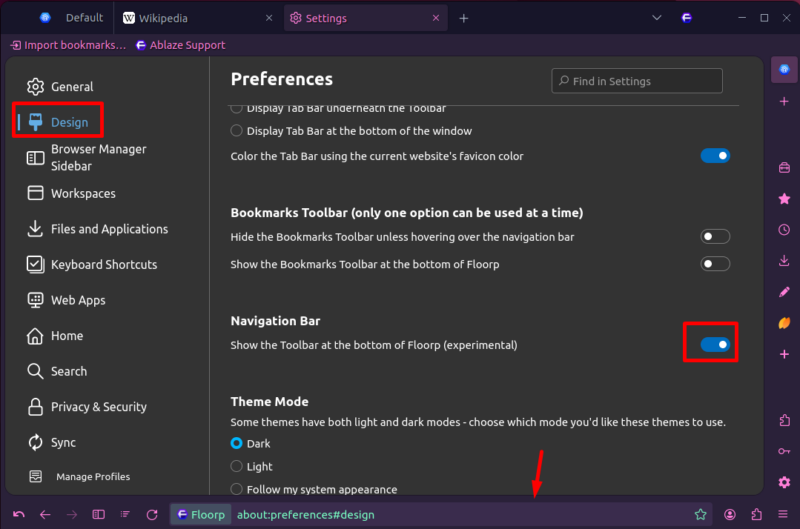Click the undo close tab icon
This screenshot has width=800, height=529.
(x=19, y=515)
